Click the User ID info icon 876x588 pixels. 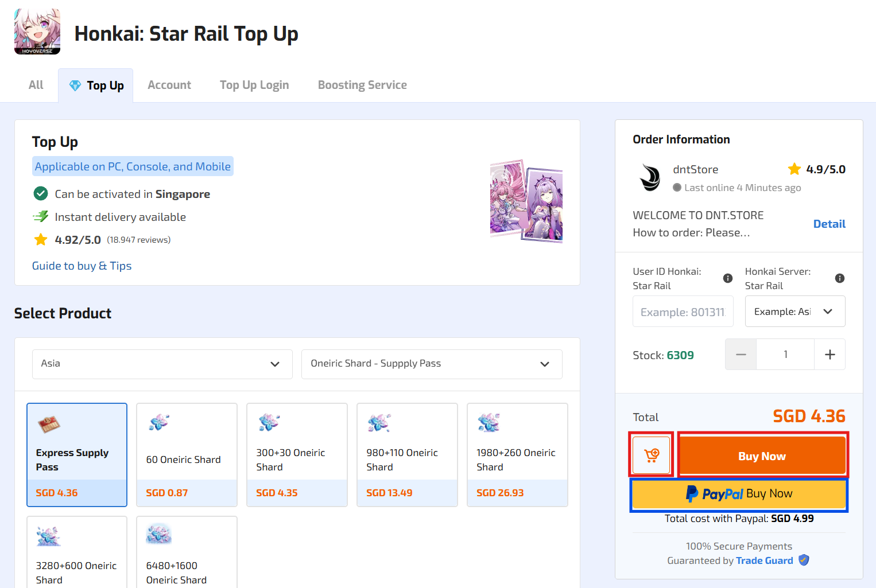[727, 278]
